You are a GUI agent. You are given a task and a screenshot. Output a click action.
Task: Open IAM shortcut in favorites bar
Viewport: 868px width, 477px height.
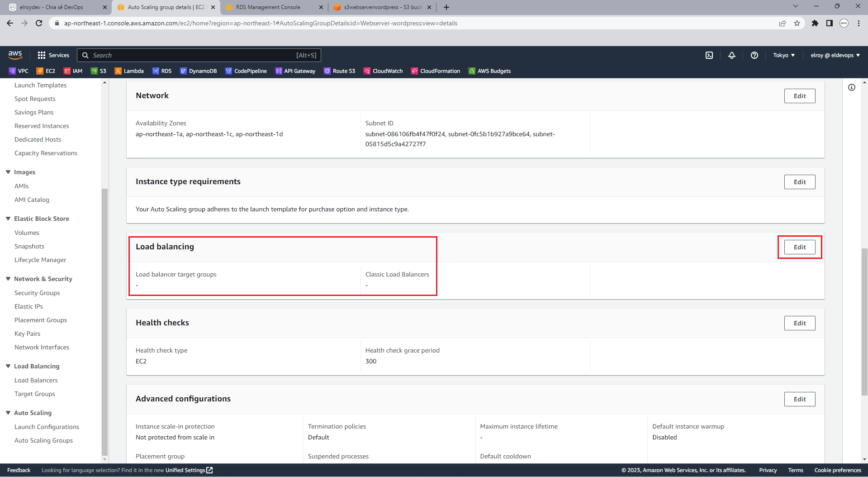click(73, 71)
